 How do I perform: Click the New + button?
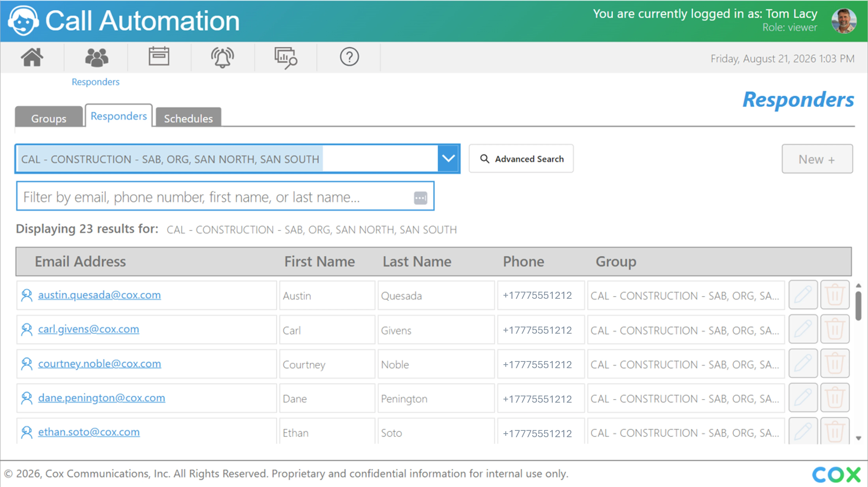817,159
